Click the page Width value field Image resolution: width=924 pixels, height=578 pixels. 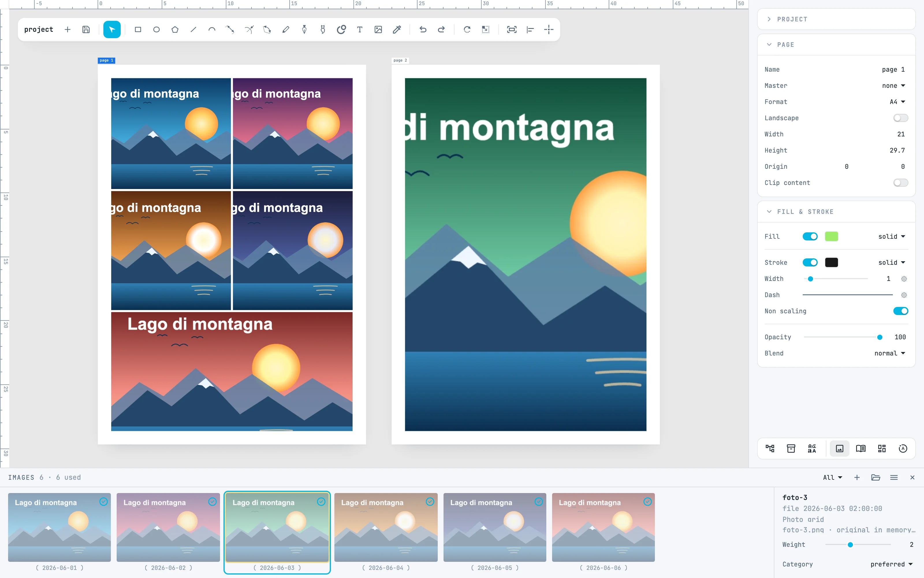901,134
